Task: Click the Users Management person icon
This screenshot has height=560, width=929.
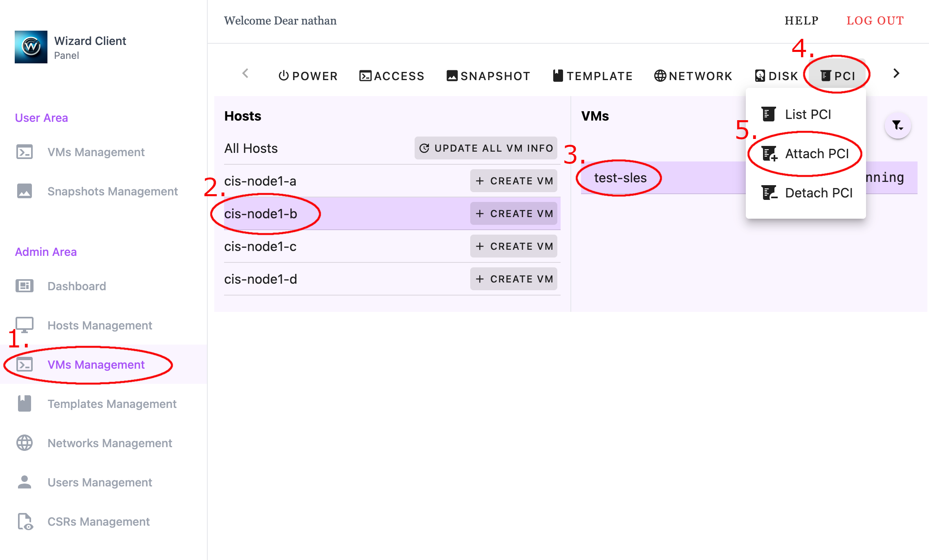Action: 25,482
